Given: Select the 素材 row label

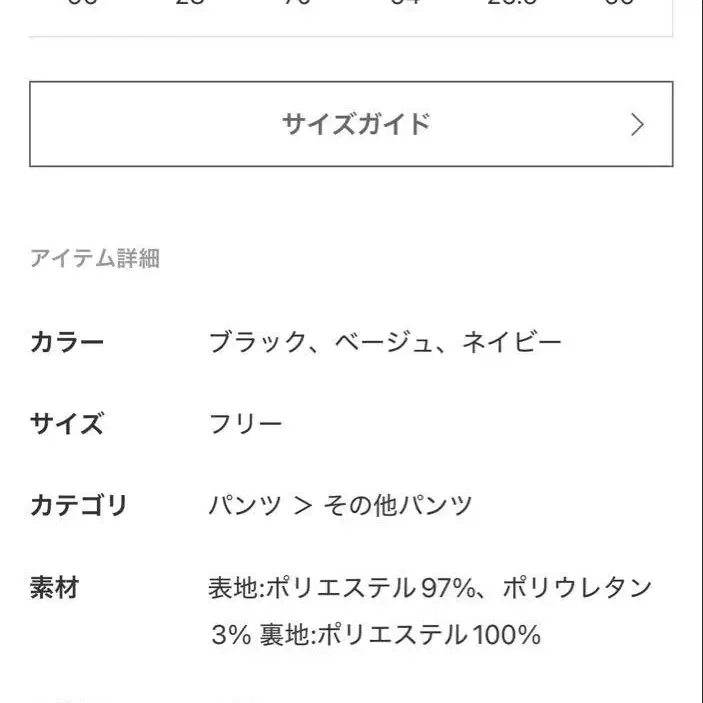Looking at the screenshot, I should pos(54,587).
